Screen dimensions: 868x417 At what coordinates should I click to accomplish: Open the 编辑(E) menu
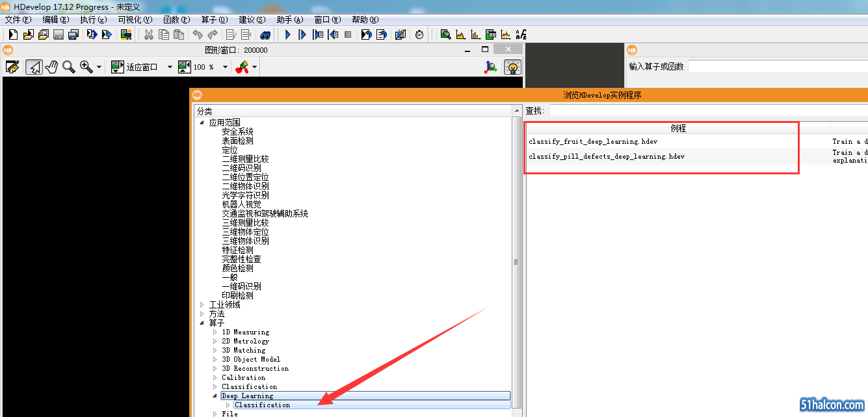tap(55, 20)
